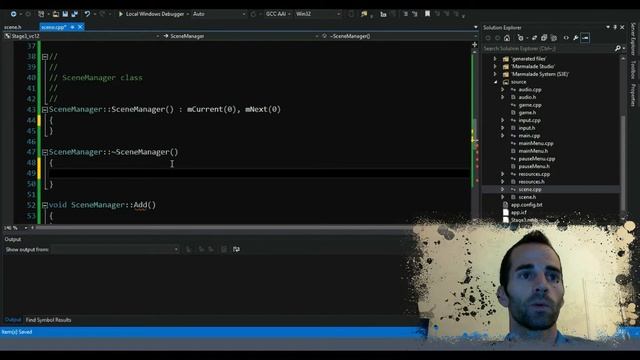Expand the audio.cpp tree node
The width and height of the screenshot is (640, 360).
pos(503,90)
